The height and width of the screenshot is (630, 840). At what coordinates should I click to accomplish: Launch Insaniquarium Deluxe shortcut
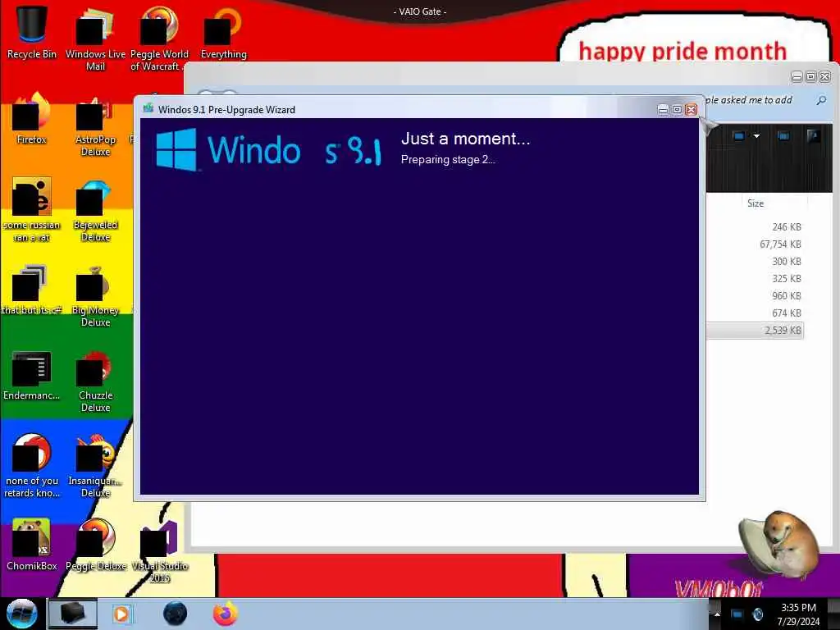pyautogui.click(x=95, y=466)
